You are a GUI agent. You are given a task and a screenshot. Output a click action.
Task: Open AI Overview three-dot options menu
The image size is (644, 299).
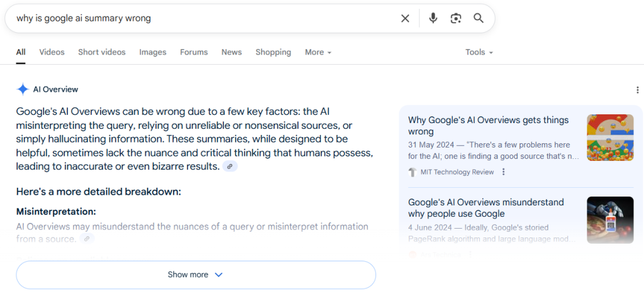638,90
